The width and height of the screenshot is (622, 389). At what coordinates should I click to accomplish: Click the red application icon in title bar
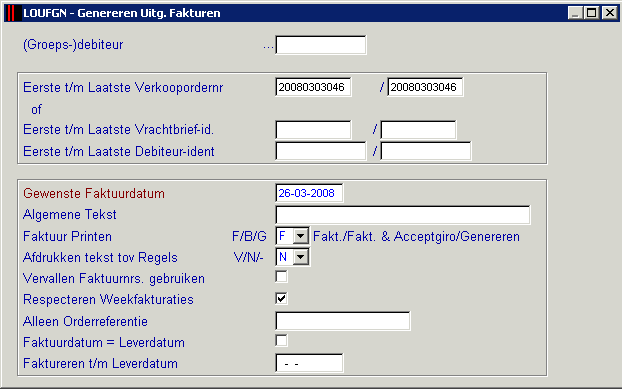coord(11,13)
